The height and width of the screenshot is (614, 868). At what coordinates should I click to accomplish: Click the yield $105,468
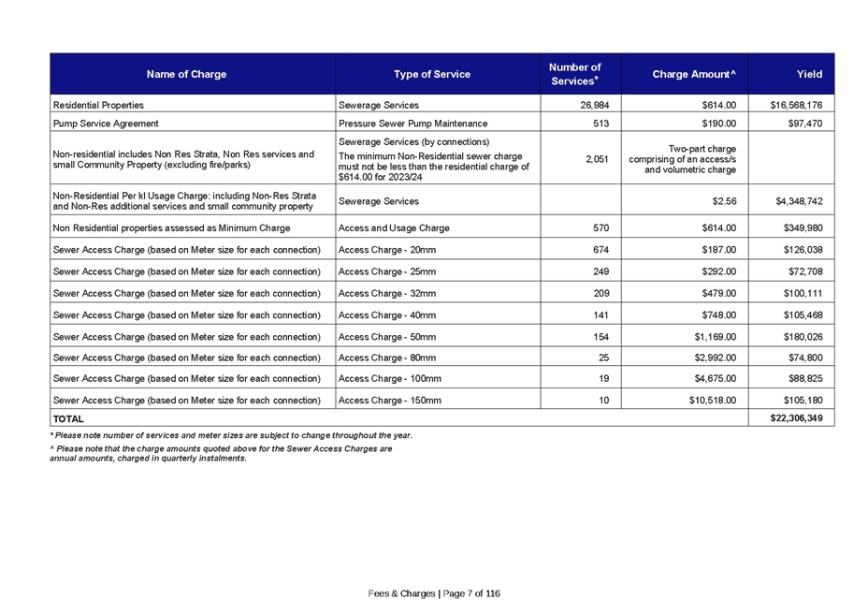803,315
